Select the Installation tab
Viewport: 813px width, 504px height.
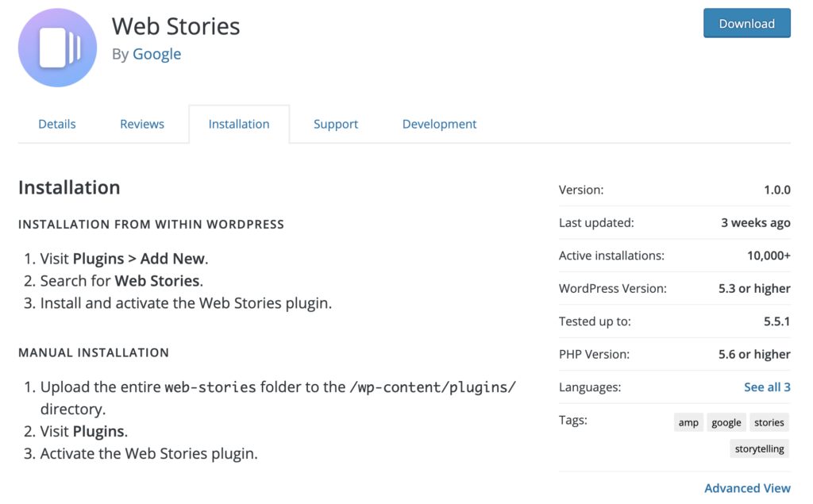(239, 124)
